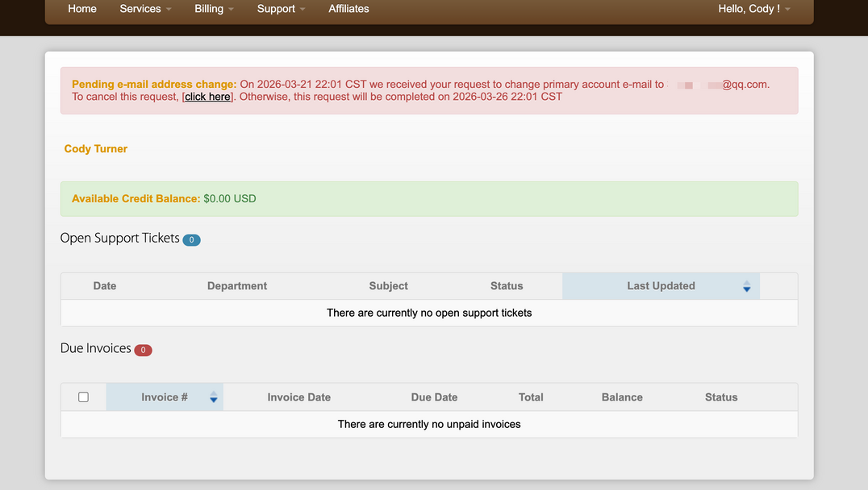The height and width of the screenshot is (490, 868).
Task: Sort invoices by Balance column
Action: coord(622,397)
